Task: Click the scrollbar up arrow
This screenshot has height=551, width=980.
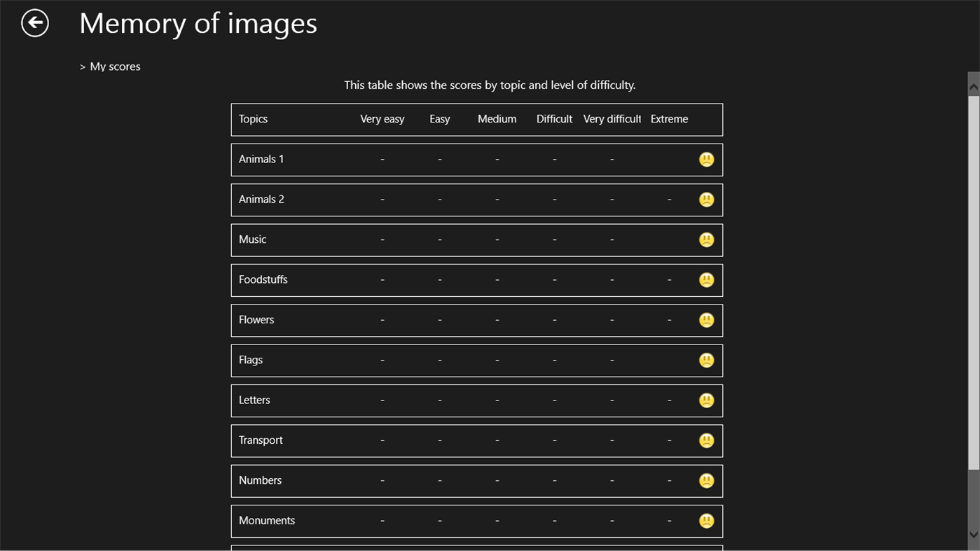Action: [x=974, y=84]
